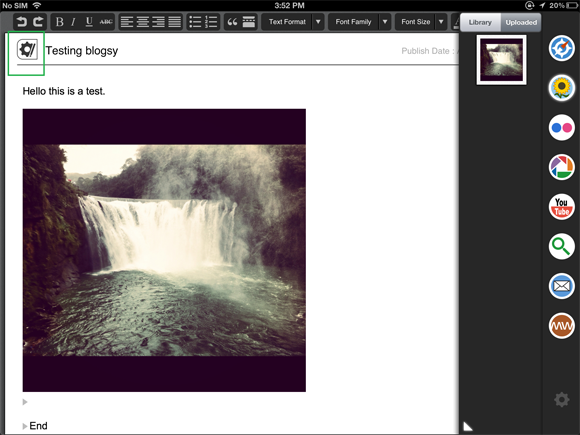Open the Font Size dropdown arrow

coord(441,22)
